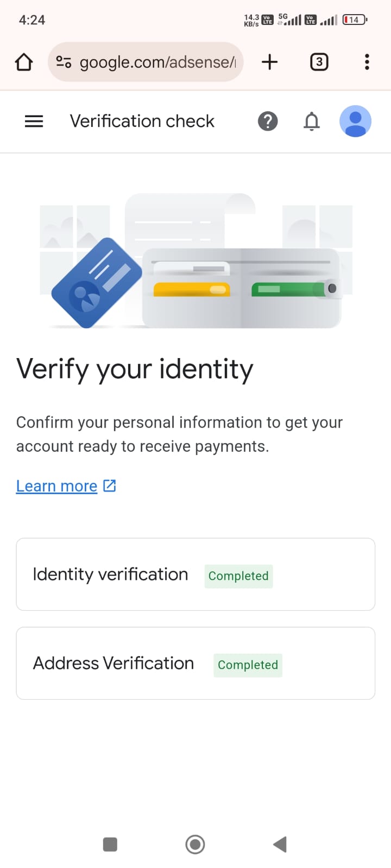Tap the browser home icon
391x868 pixels.
click(24, 62)
